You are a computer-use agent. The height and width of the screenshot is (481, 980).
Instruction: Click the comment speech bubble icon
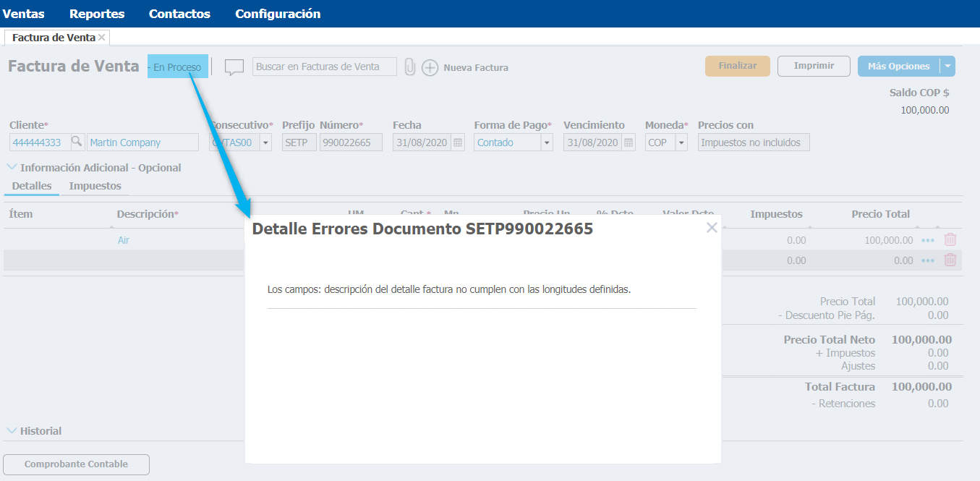pos(234,67)
